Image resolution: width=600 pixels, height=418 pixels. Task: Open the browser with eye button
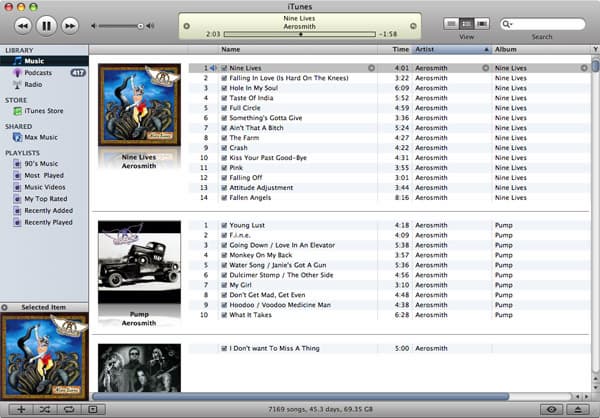551,409
